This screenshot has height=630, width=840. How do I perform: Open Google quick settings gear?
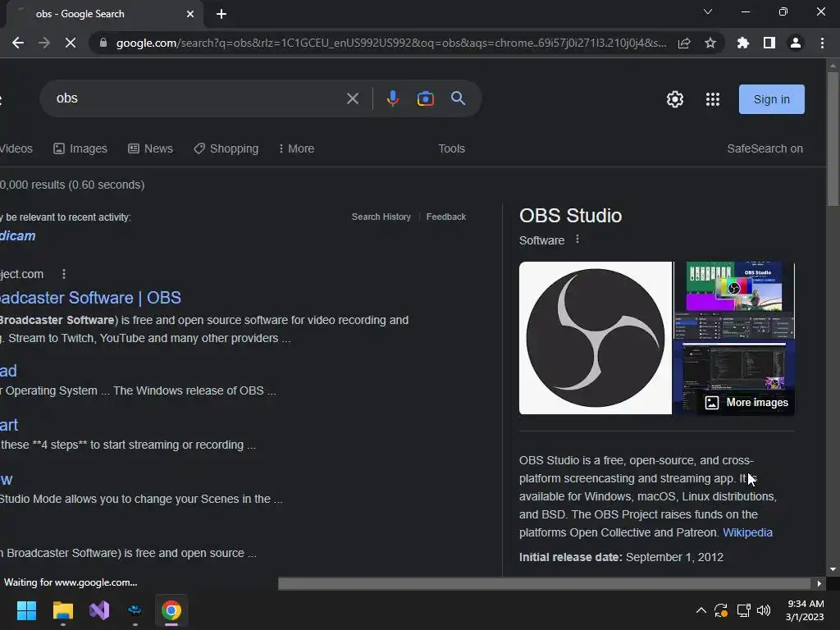point(675,99)
